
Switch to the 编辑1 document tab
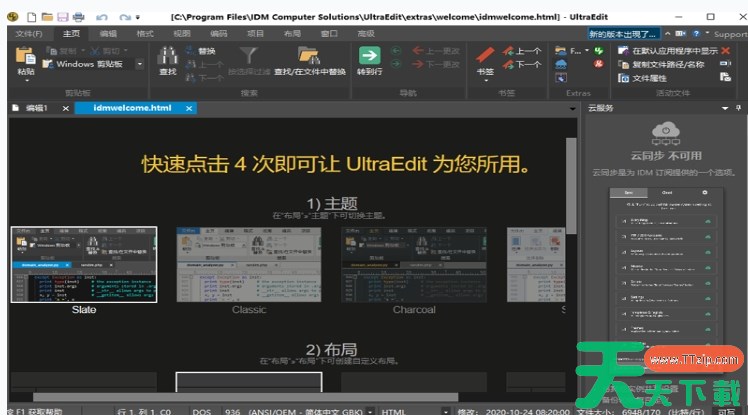click(x=36, y=108)
